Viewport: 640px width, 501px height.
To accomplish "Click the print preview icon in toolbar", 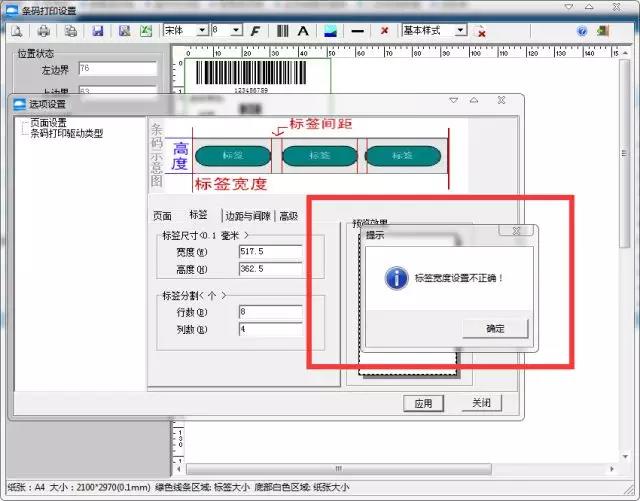I will [17, 31].
